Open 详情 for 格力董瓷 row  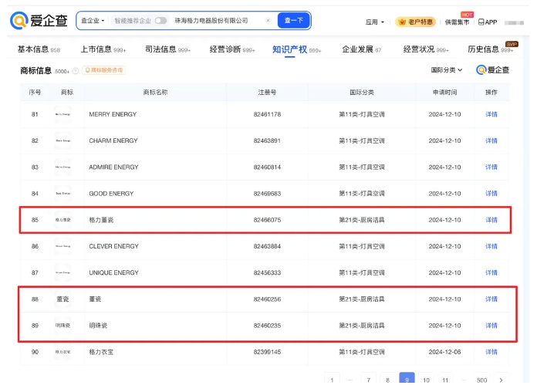(491, 220)
